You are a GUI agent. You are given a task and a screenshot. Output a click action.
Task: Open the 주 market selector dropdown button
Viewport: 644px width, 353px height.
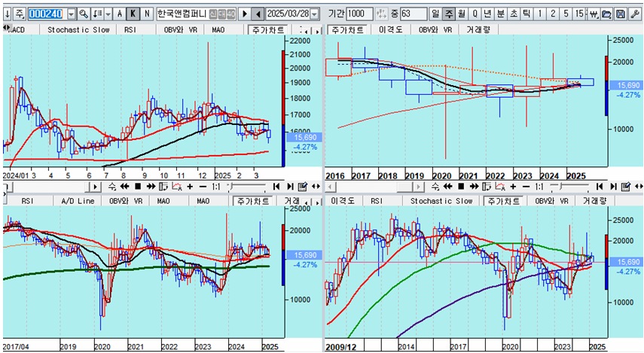coord(20,14)
